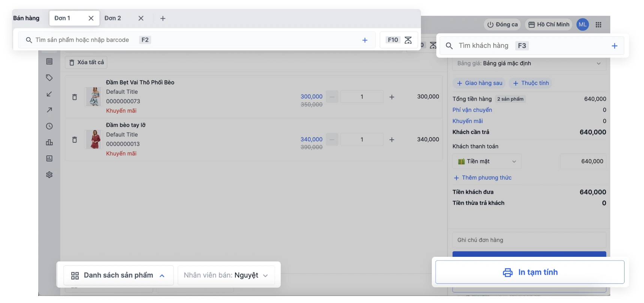Viewport: 644px width, 303px height.
Task: Add a new order tab
Action: (163, 18)
